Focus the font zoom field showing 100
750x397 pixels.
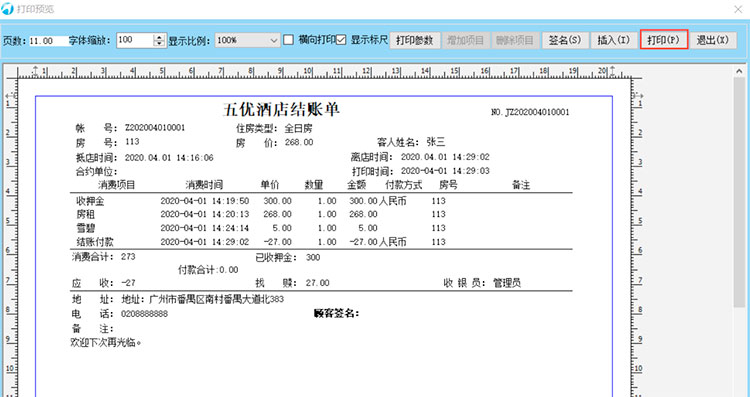[x=135, y=40]
